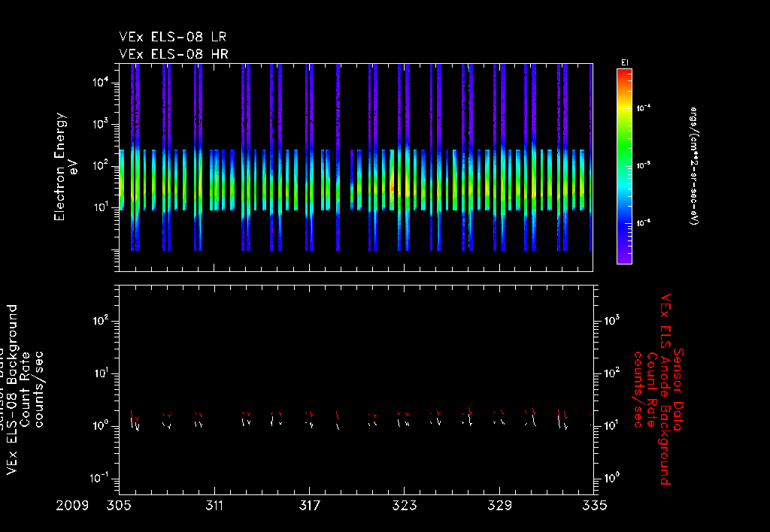Click the 10^1 tick on the energy axis
Image resolution: width=770 pixels, height=532 pixels.
100,206
